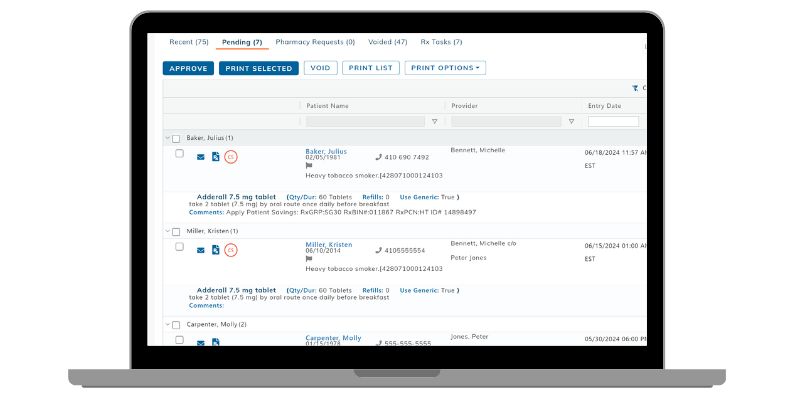Select checkbox for Miller, Kristen Adderall prescription
Image resolution: width=794 pixels, height=398 pixels.
click(x=179, y=247)
